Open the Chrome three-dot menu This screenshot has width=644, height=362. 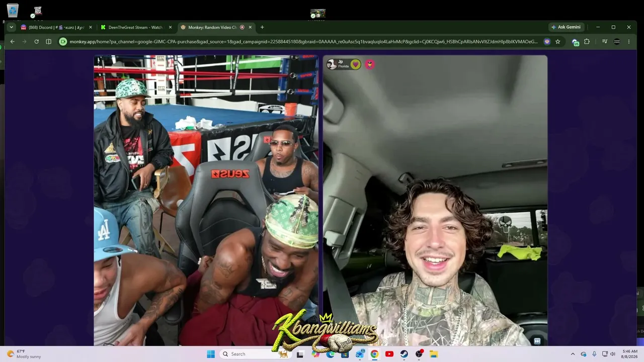point(629,42)
